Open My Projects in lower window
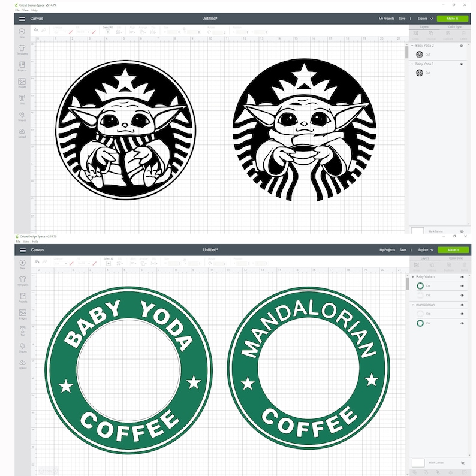The height and width of the screenshot is (476, 476). pyautogui.click(x=387, y=250)
